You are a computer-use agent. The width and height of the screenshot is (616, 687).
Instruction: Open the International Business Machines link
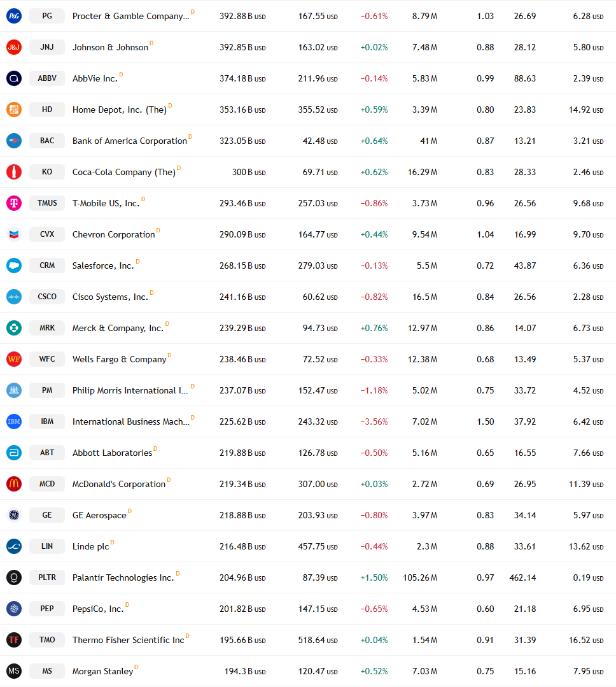[131, 421]
